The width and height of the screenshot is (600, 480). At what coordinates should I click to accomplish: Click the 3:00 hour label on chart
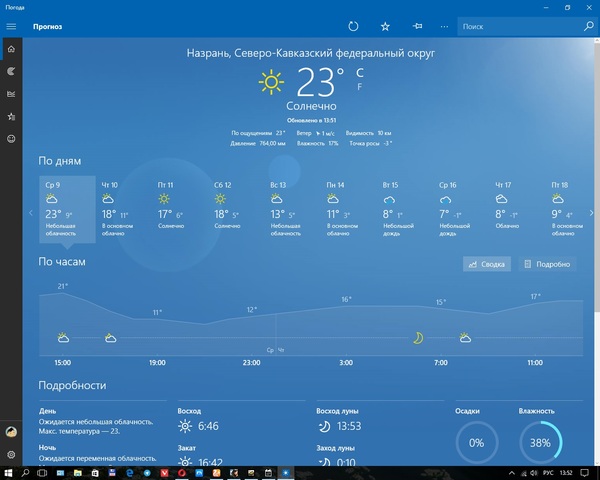click(346, 362)
